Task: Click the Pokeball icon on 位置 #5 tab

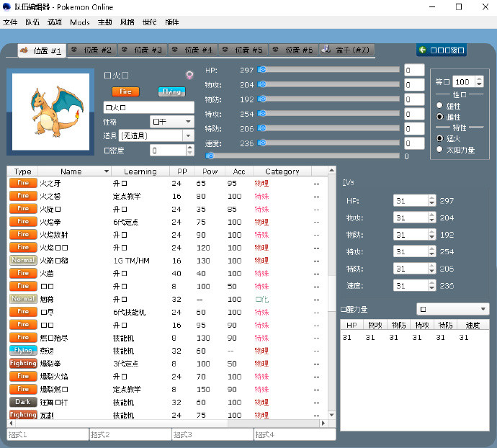Action: [x=225, y=50]
